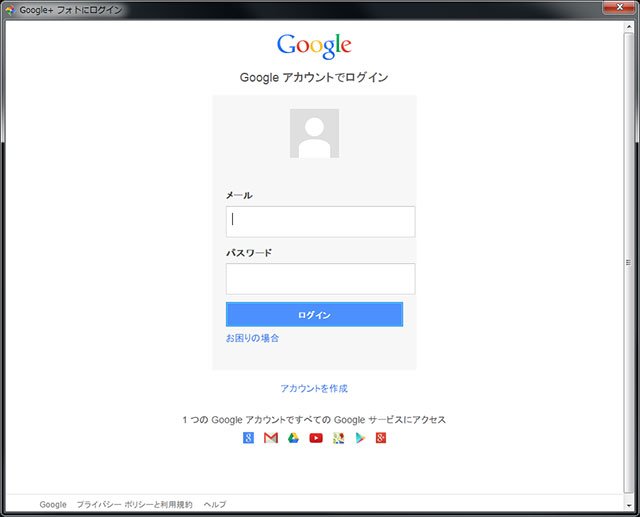Image resolution: width=640 pixels, height=517 pixels.
Task: Click the red Google+ icon
Action: pos(381,438)
